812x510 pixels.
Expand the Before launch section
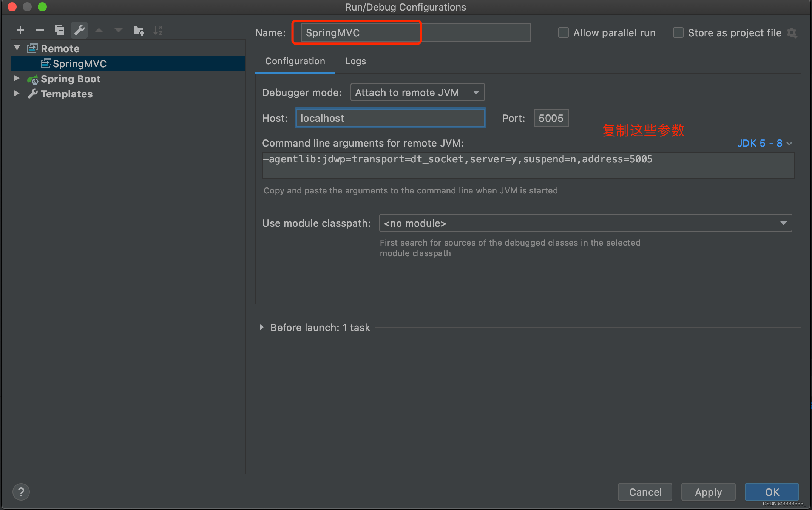[261, 328]
